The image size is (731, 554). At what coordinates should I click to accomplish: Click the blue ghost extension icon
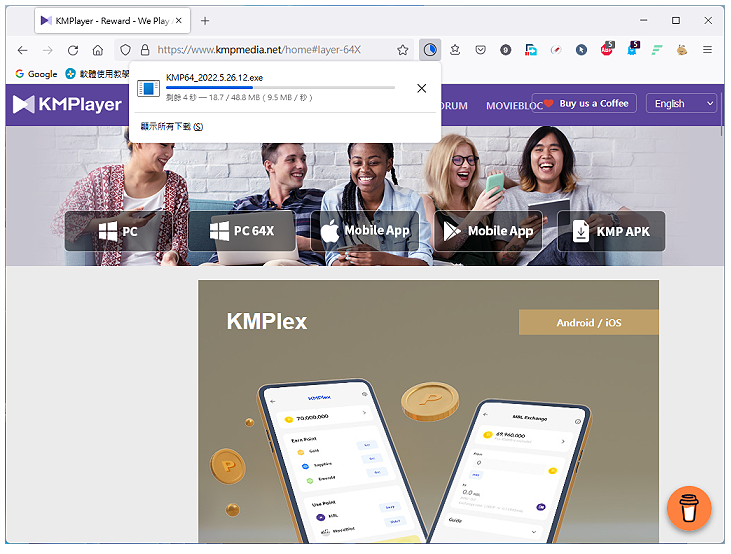(633, 48)
